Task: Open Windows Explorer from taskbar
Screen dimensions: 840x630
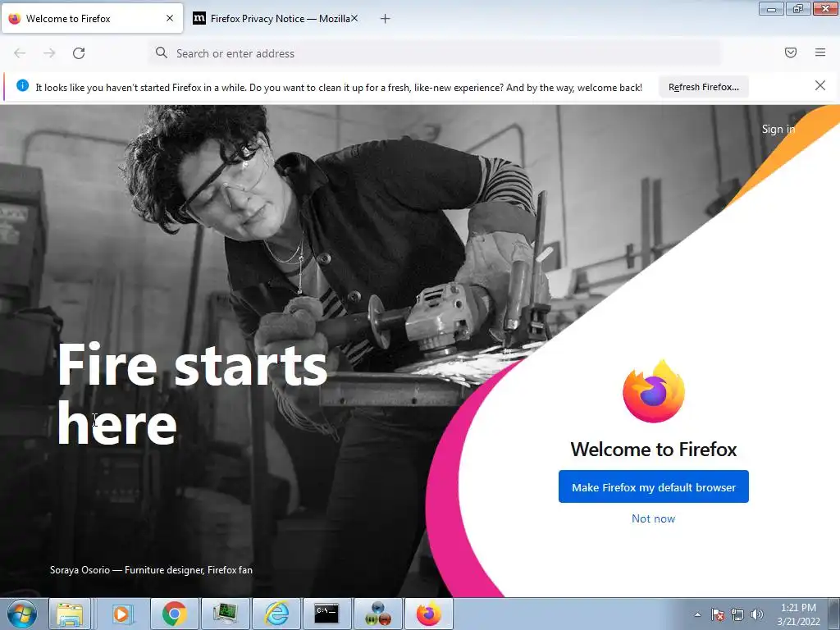Action: pos(71,614)
